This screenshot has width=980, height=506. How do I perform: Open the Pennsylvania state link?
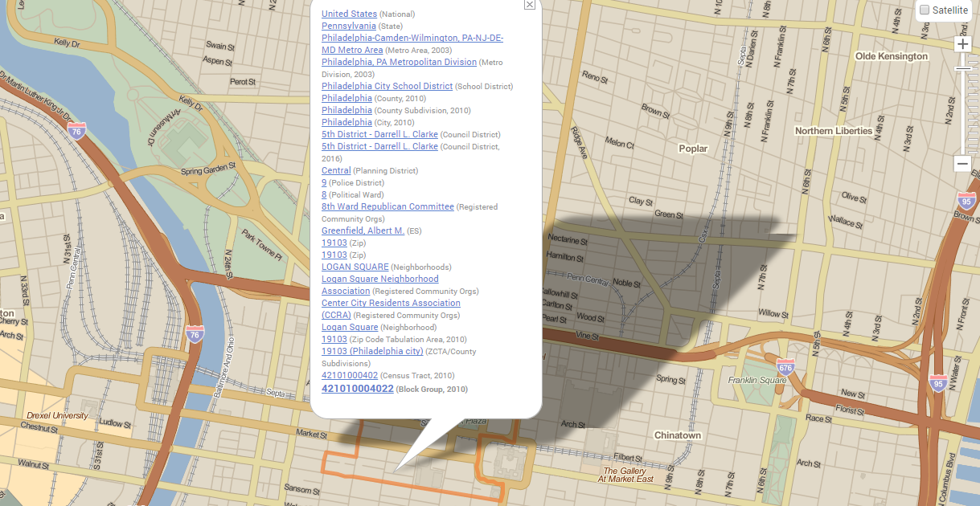tap(349, 26)
